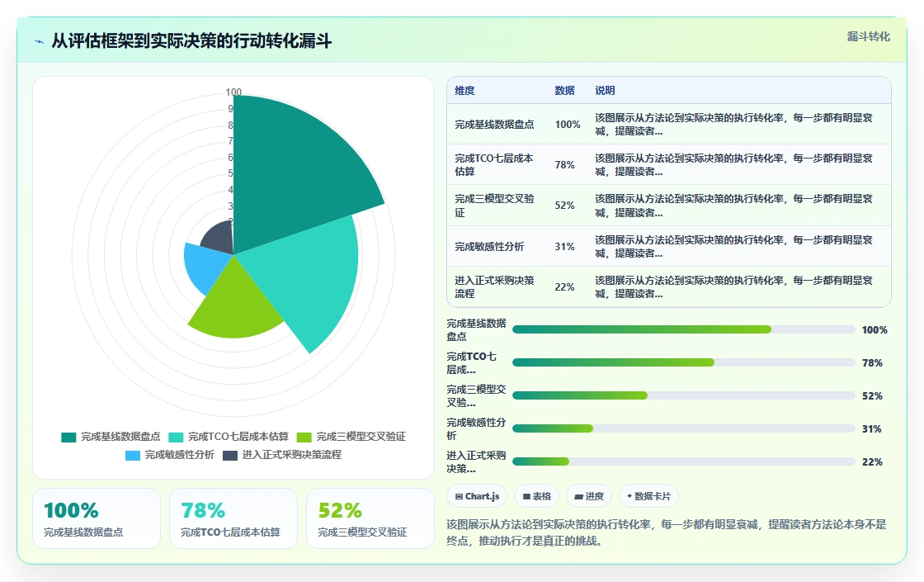
Task: Click the 31% value in table
Action: [x=564, y=246]
